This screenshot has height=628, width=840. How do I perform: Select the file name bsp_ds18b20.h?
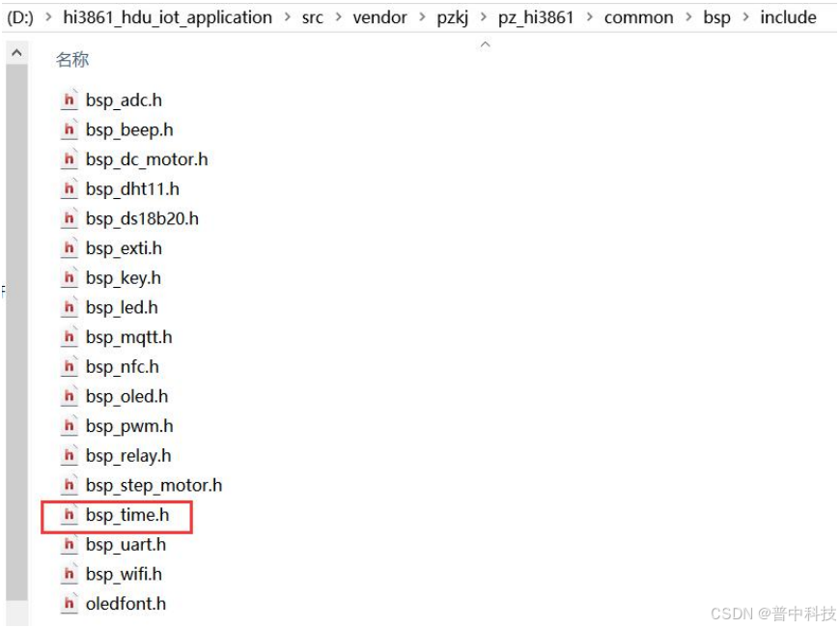[142, 218]
